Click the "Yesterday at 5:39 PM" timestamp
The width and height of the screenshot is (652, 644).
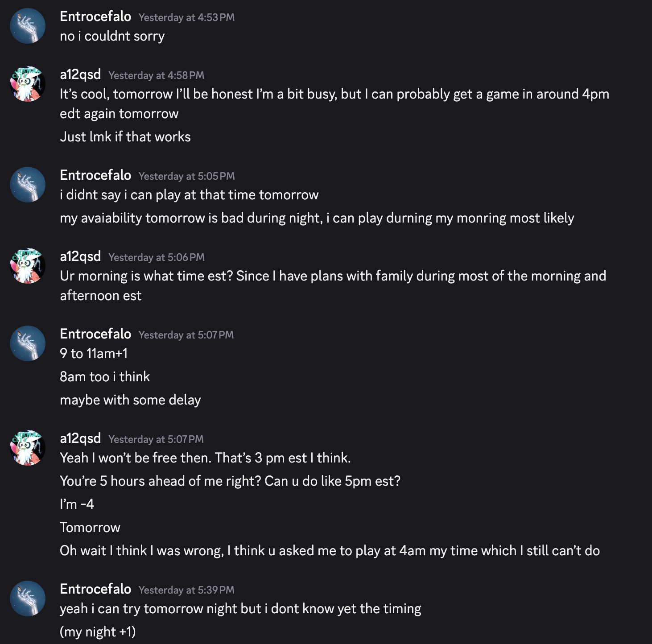186,590
